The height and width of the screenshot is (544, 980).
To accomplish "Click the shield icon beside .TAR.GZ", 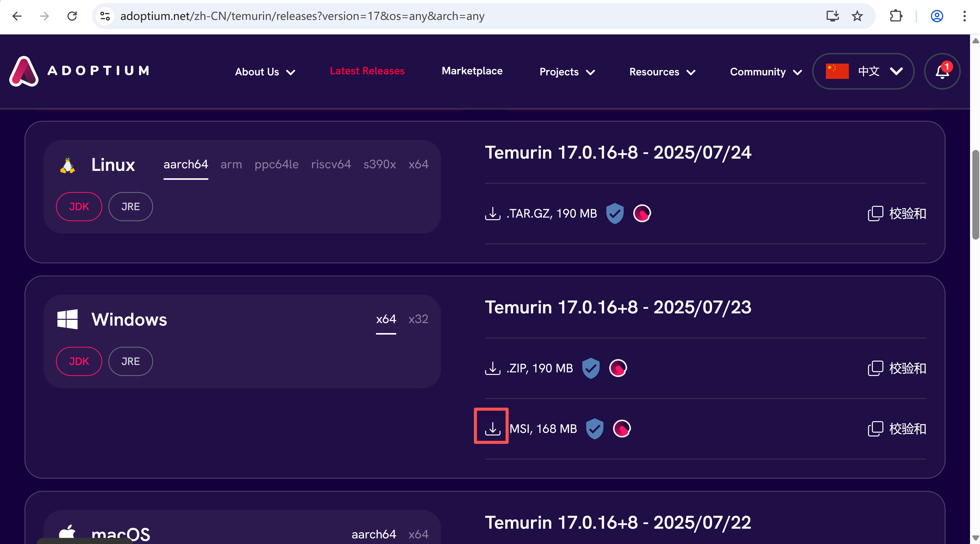I will [615, 213].
